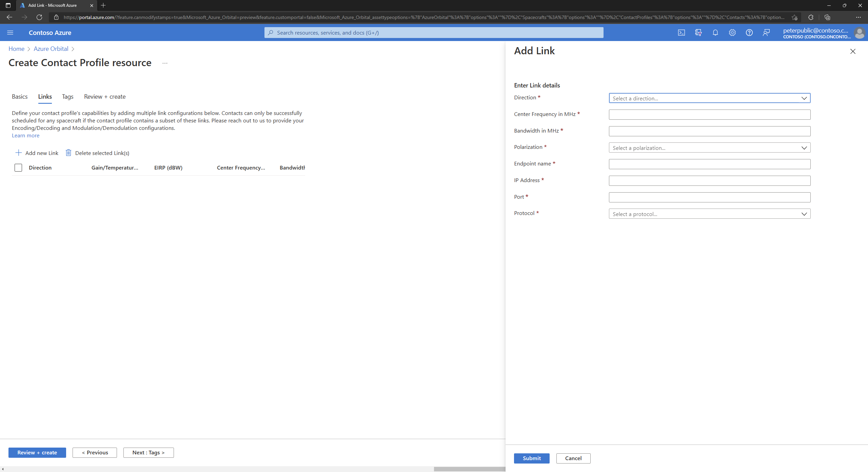Add this page to favorites star
Screen dimensions: 868x472
tap(794, 17)
